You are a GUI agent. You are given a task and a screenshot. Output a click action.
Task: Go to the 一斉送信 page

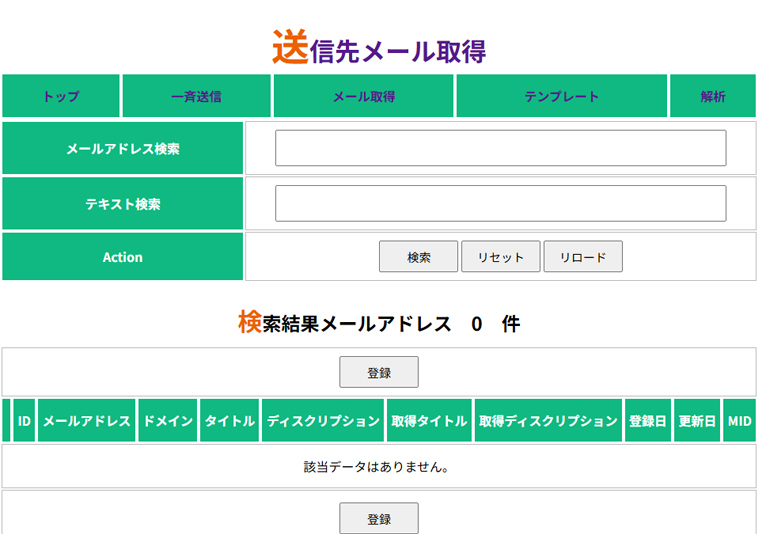coord(196,97)
